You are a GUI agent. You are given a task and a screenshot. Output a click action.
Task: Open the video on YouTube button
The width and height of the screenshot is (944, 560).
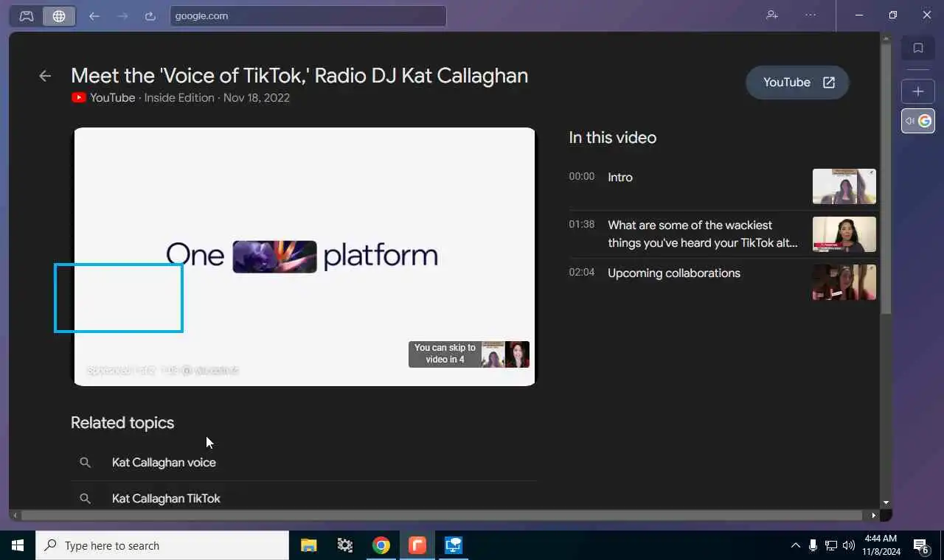pyautogui.click(x=797, y=83)
